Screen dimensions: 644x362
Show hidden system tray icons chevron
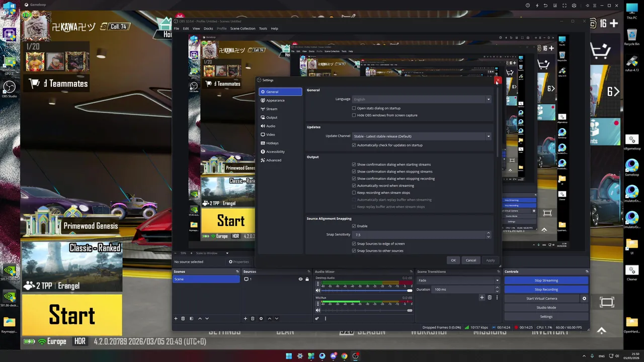click(584, 356)
